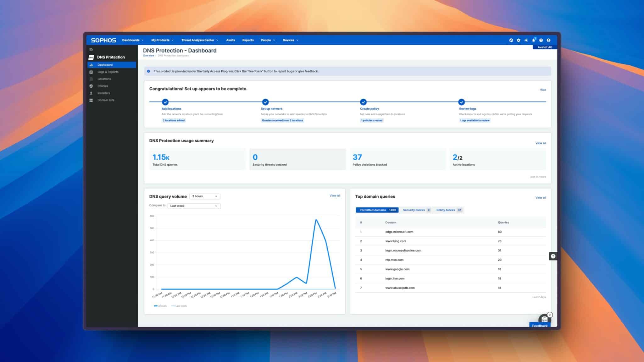Open the user account profile icon

click(549, 40)
